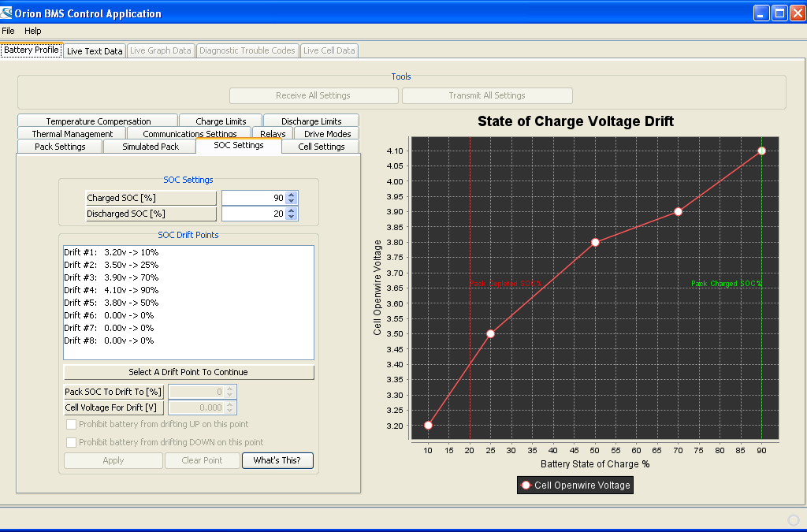Screen dimensions: 807x532
Task: Select the SOC Settings tab
Action: click(x=239, y=146)
